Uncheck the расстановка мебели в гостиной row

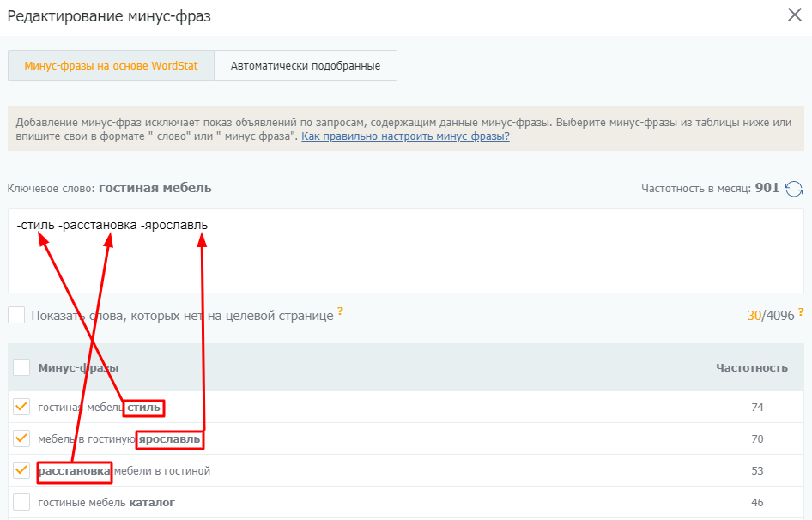pyautogui.click(x=21, y=470)
